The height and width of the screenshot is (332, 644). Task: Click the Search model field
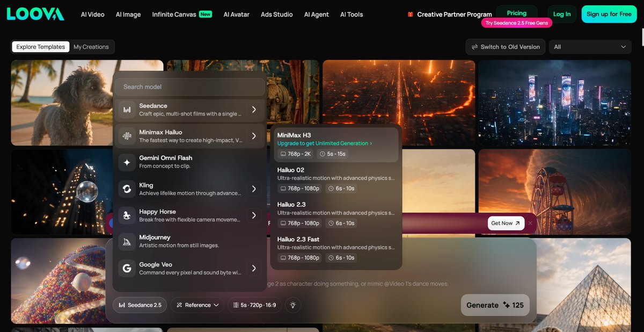point(190,86)
